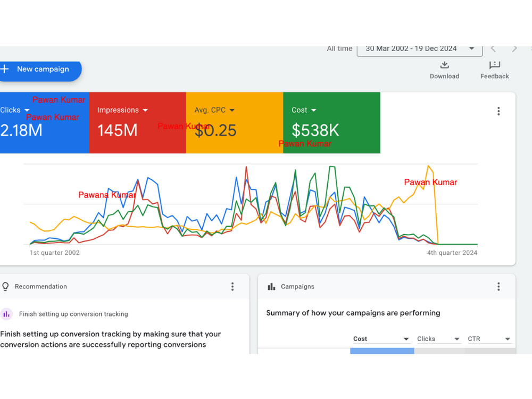Open the Clicks column dropdown in Campaigns
Image resolution: width=532 pixels, height=399 pixels.
[439, 339]
